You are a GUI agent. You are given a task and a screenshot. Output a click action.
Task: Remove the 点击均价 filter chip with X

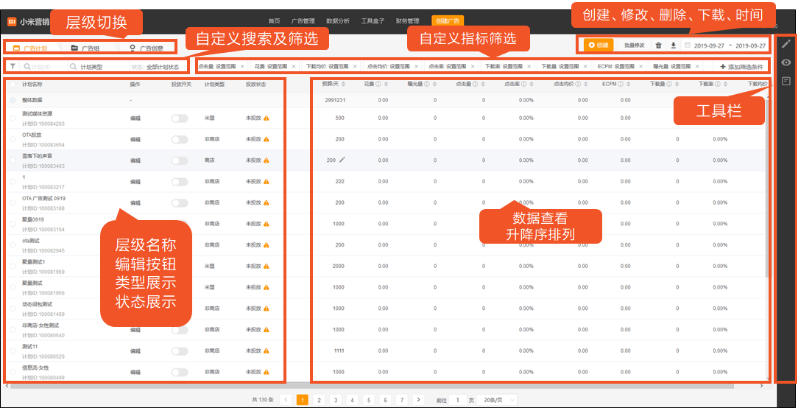coord(416,66)
